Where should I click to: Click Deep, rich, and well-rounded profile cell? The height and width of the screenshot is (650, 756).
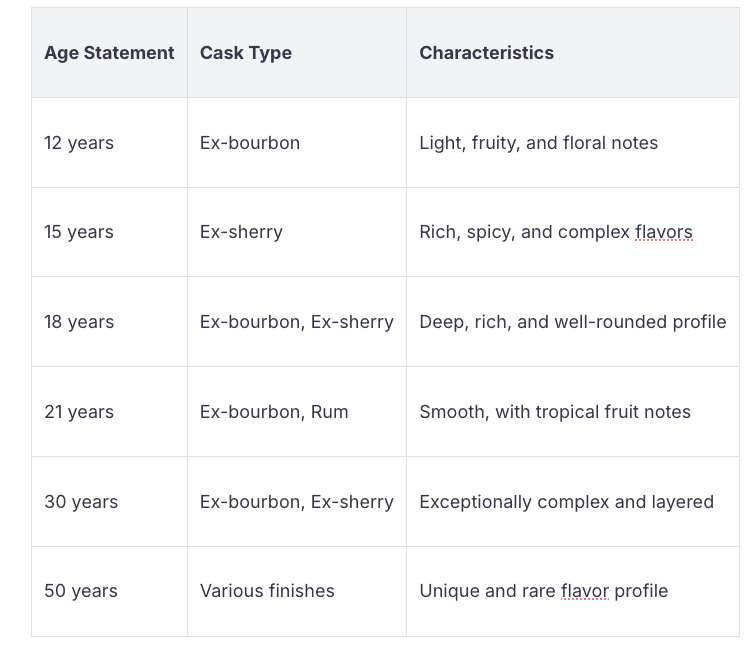coord(572,322)
